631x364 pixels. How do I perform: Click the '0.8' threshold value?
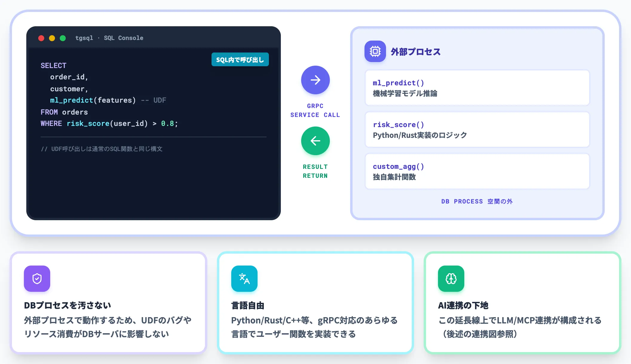click(168, 124)
